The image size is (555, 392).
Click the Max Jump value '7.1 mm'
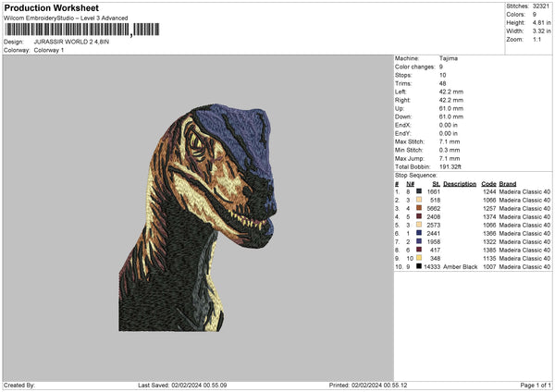[x=450, y=158]
